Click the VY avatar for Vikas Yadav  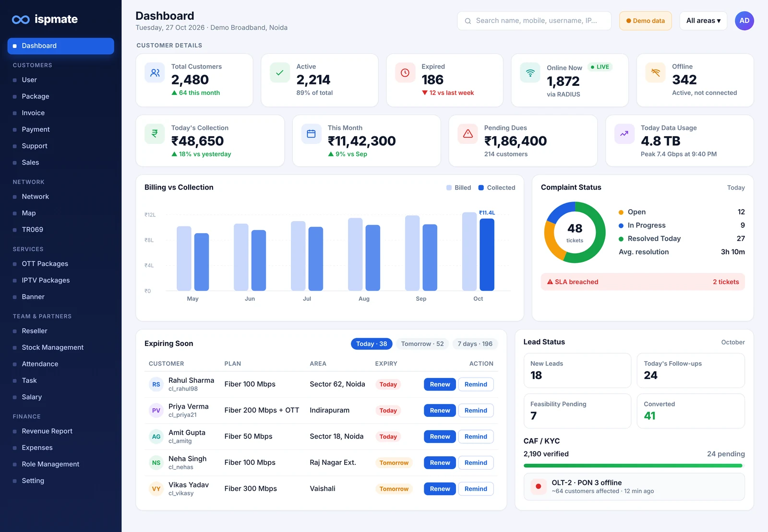[x=156, y=489]
